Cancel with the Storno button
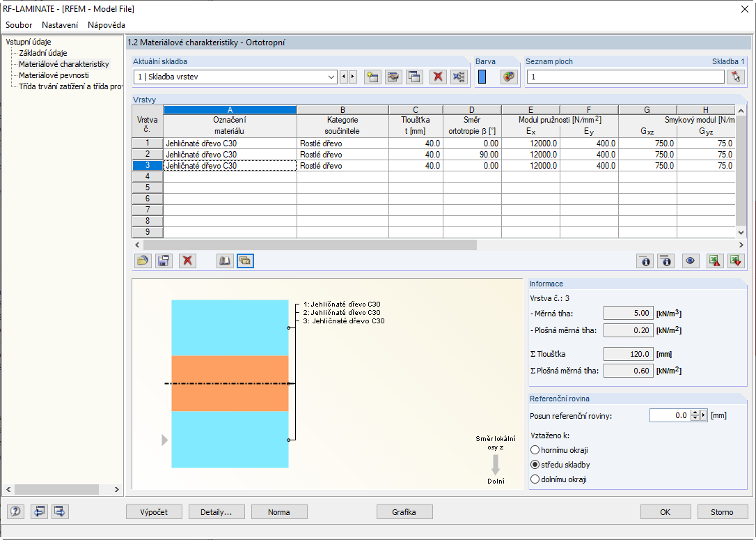This screenshot has height=540, width=756. (x=722, y=512)
